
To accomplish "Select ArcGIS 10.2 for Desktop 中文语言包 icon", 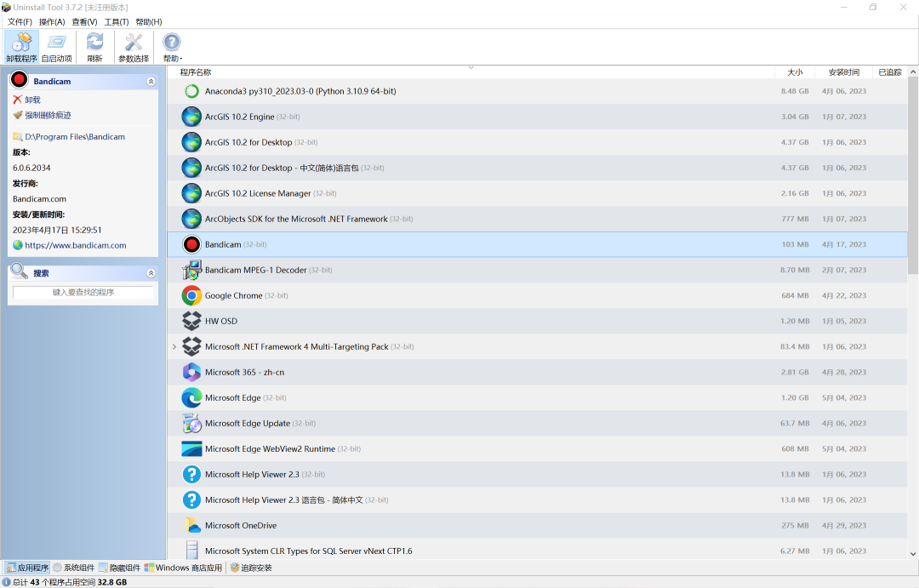I will [x=191, y=168].
